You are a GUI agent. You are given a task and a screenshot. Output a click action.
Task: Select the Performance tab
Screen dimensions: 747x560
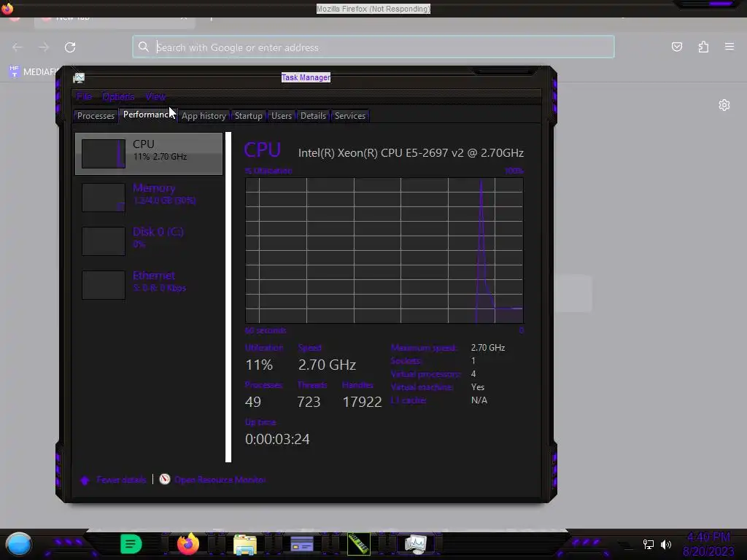click(x=147, y=114)
